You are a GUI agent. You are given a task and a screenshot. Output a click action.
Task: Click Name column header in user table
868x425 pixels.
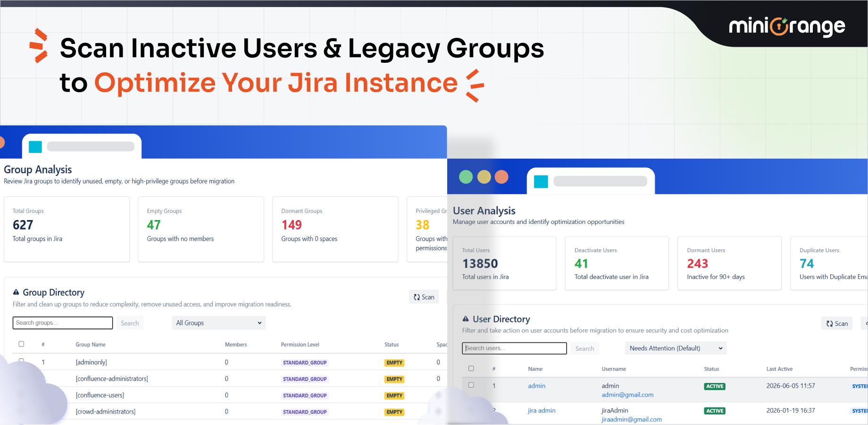pyautogui.click(x=535, y=369)
